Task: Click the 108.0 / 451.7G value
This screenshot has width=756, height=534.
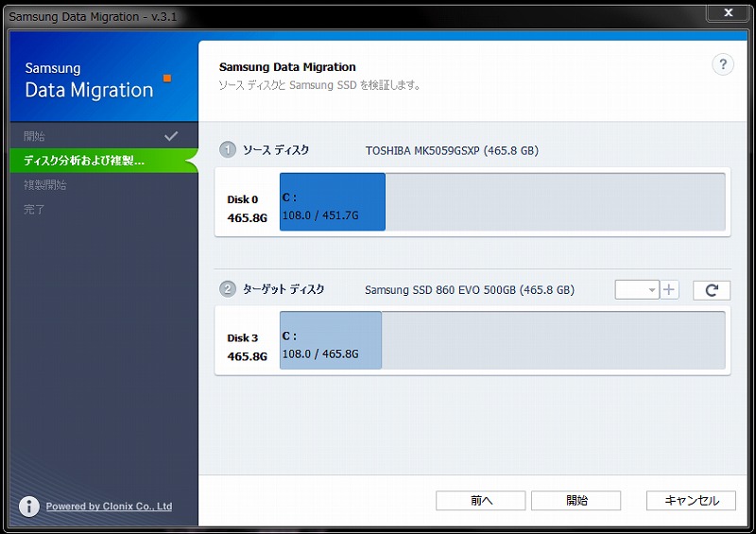Action: coord(320,215)
